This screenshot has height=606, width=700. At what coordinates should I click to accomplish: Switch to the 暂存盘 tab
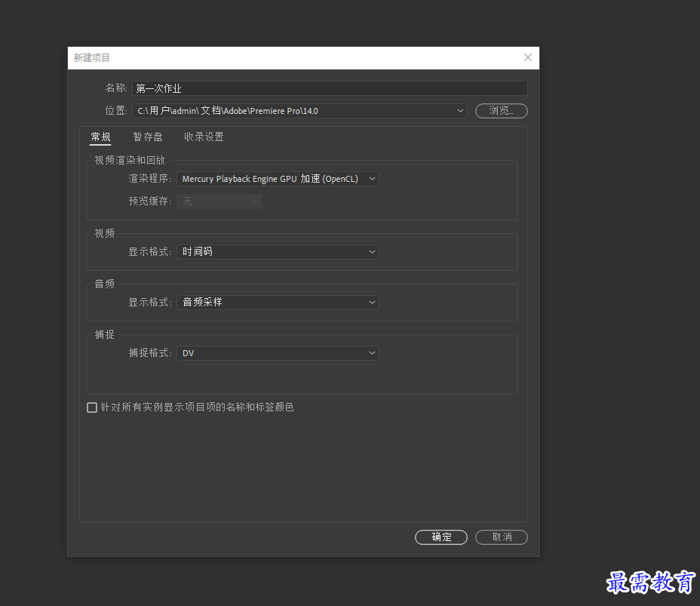(148, 137)
